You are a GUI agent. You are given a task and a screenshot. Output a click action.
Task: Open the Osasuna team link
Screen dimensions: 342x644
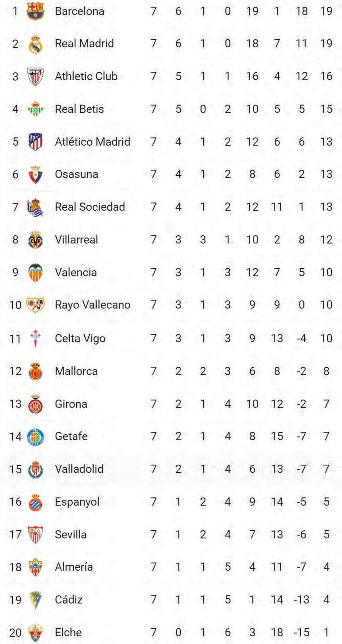point(76,174)
